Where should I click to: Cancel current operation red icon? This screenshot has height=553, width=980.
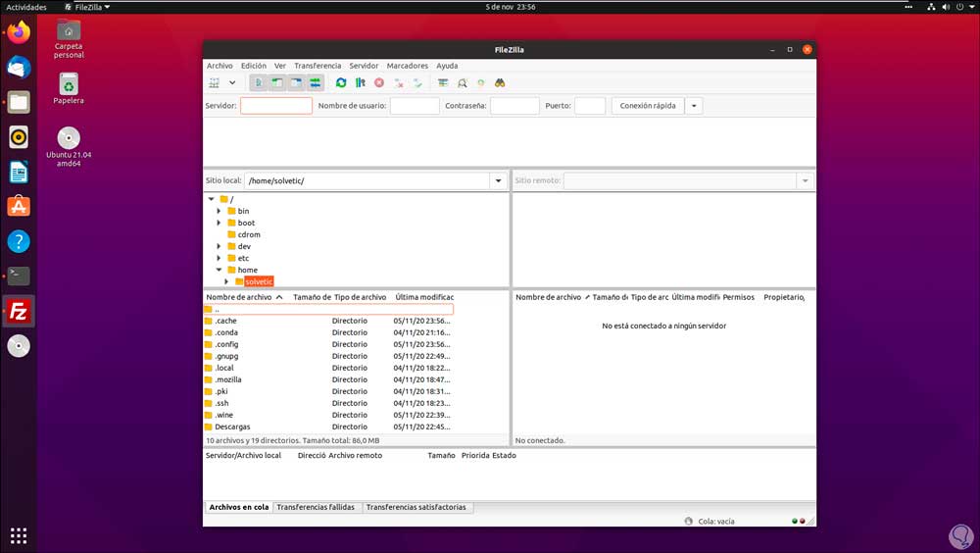[378, 82]
